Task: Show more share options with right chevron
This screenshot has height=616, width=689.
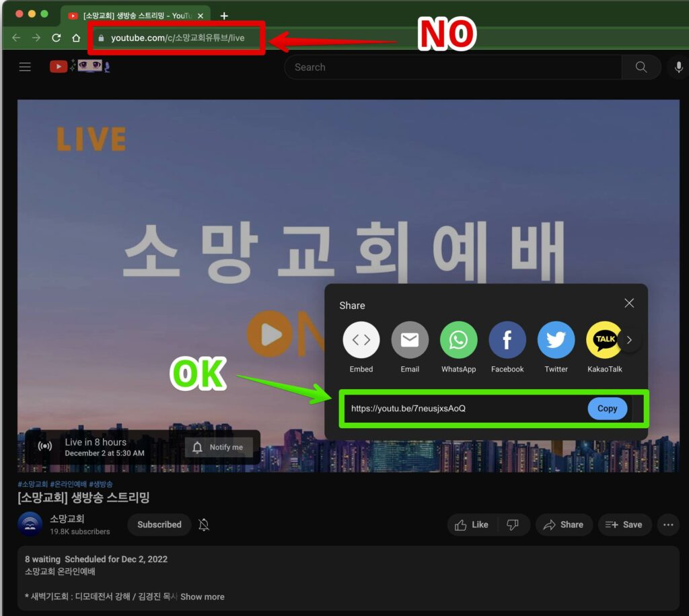Action: pyautogui.click(x=629, y=340)
